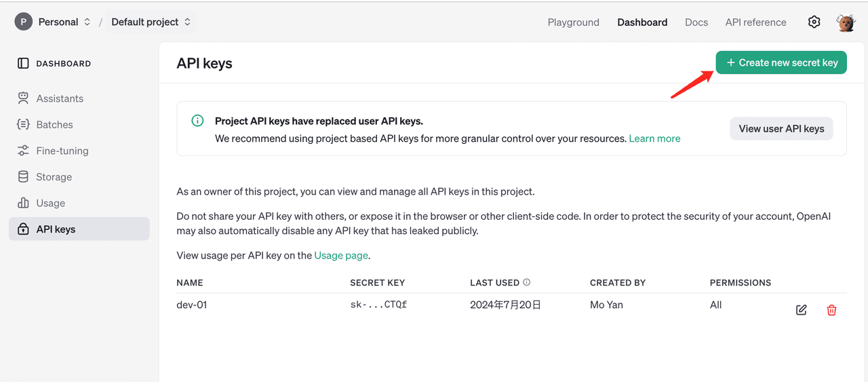The width and height of the screenshot is (868, 382).
Task: Select Batches in the sidebar
Action: point(79,125)
